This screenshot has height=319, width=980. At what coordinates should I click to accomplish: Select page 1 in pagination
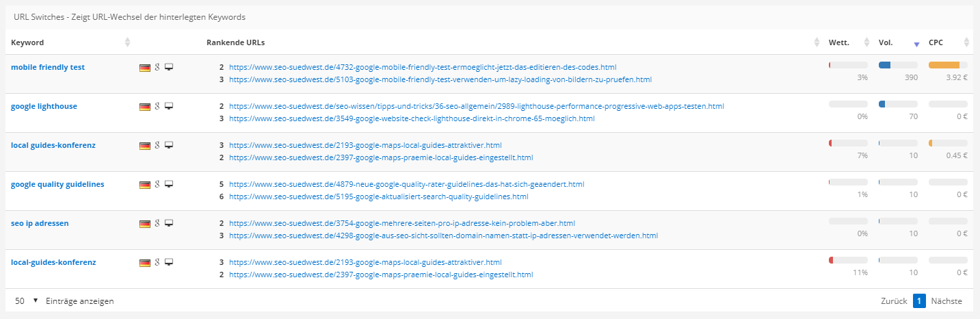point(919,301)
